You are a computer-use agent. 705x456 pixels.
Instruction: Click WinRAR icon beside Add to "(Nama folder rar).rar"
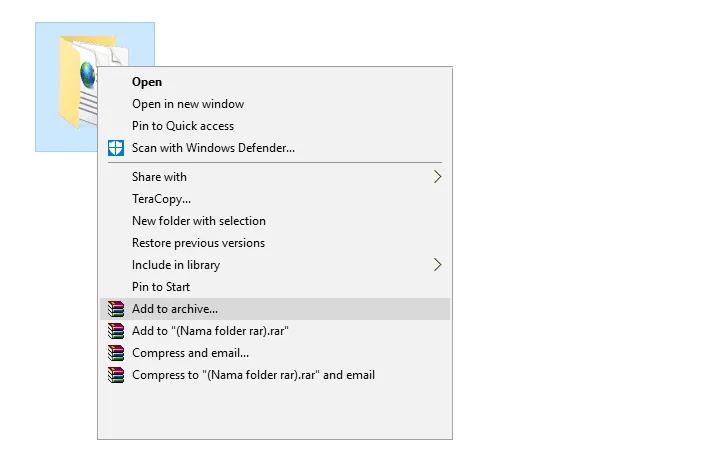point(116,331)
